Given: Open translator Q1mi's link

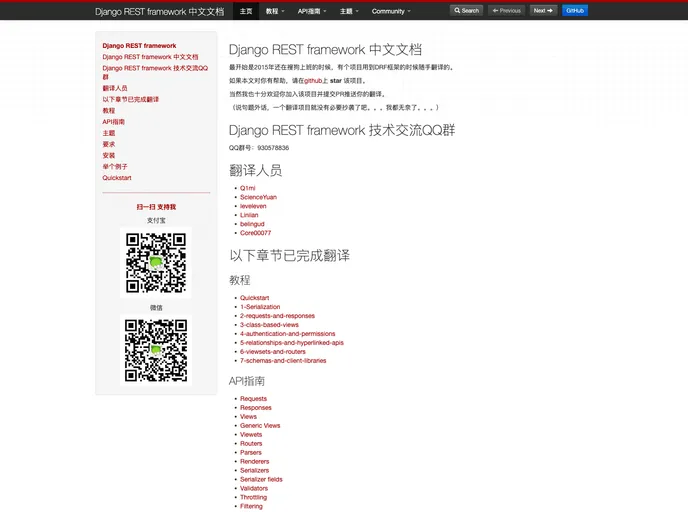Looking at the screenshot, I should click(247, 188).
